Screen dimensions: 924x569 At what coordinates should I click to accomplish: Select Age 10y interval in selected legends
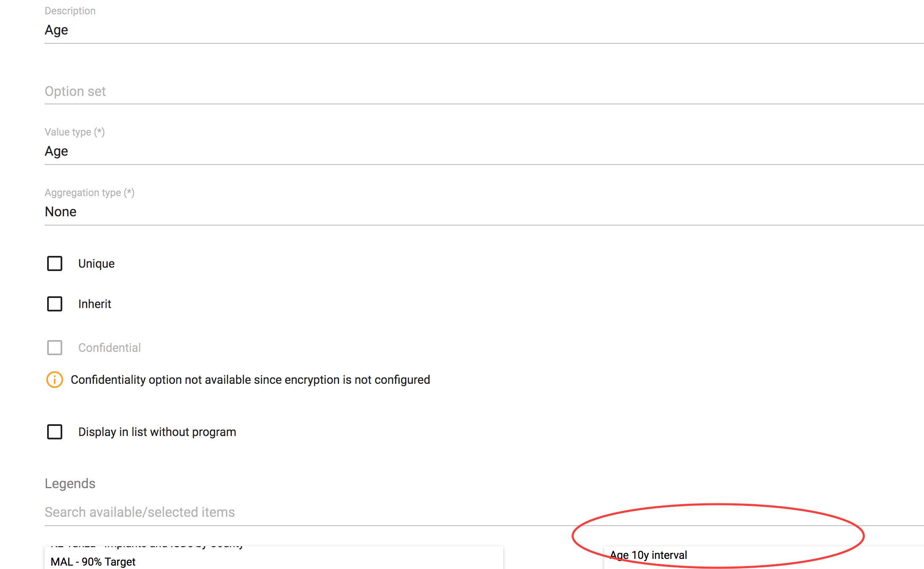coord(648,556)
